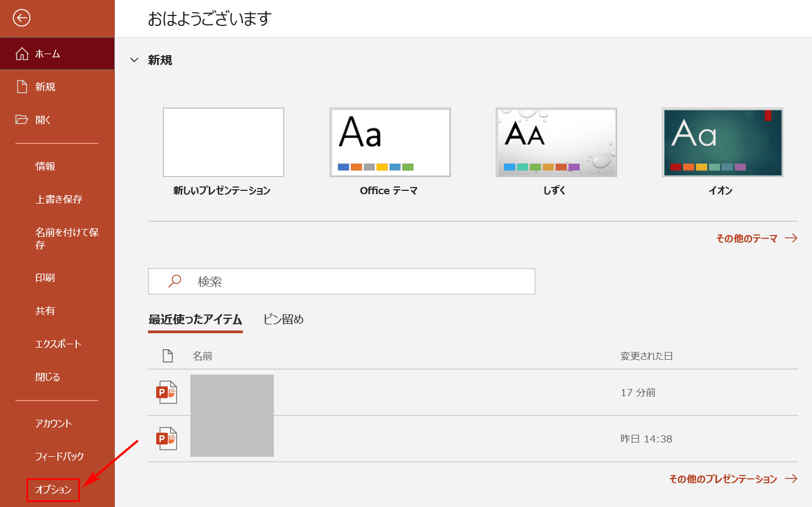Screen dimensions: 812x507
Task: Sort by 変更された日 column header
Action: 646,356
